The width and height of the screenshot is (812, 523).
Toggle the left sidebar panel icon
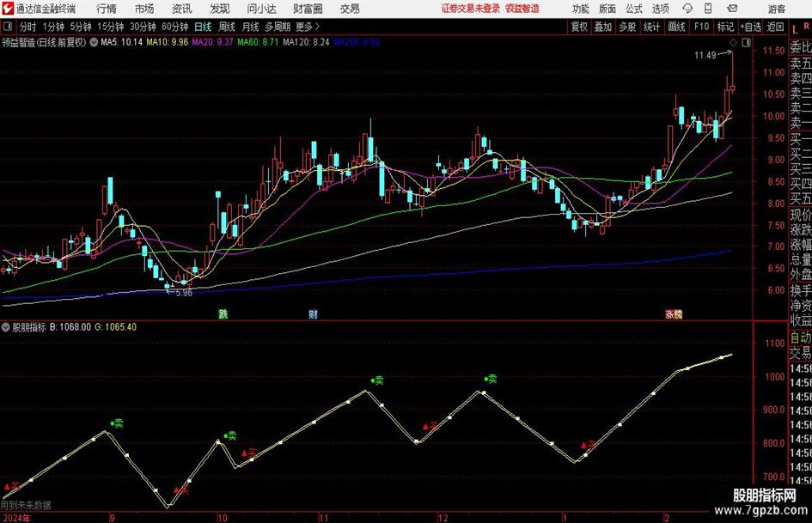(8, 27)
